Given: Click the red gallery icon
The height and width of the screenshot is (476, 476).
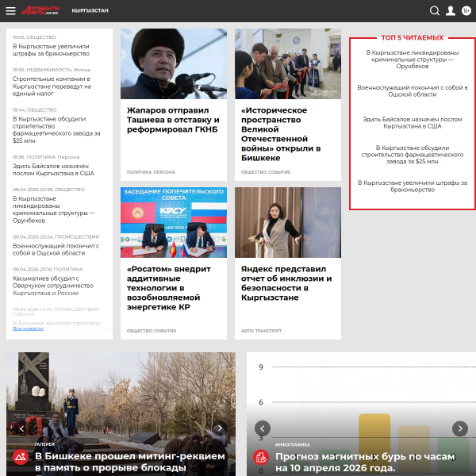Looking at the screenshot, I should (x=21, y=457).
